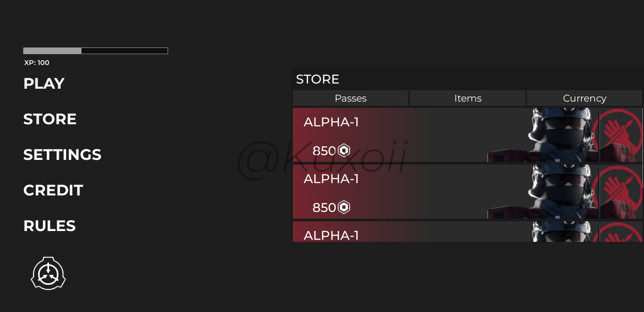
Task: Select the first ALPHA-1 pass title
Action: tap(331, 122)
